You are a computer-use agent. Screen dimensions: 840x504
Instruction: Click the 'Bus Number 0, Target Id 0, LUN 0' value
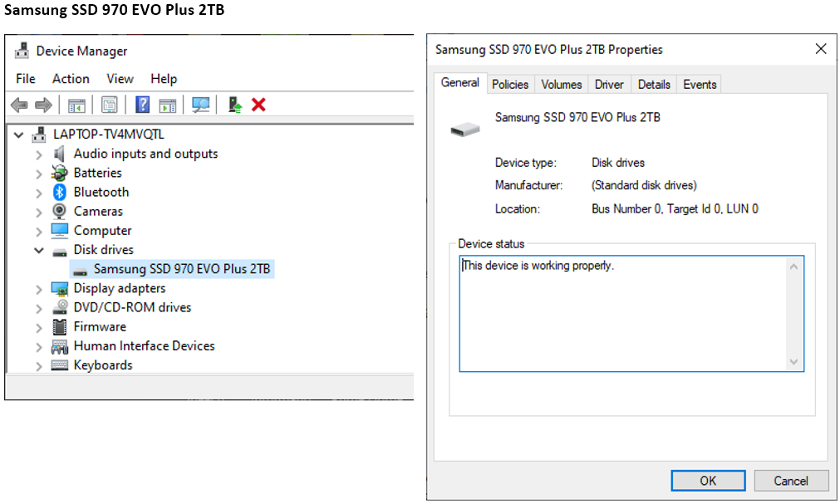point(675,209)
